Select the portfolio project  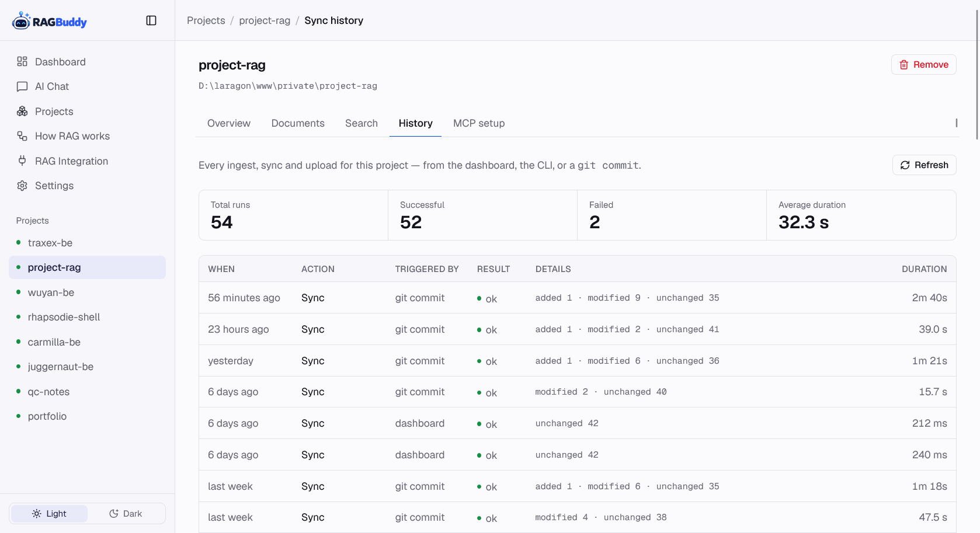pyautogui.click(x=88, y=416)
